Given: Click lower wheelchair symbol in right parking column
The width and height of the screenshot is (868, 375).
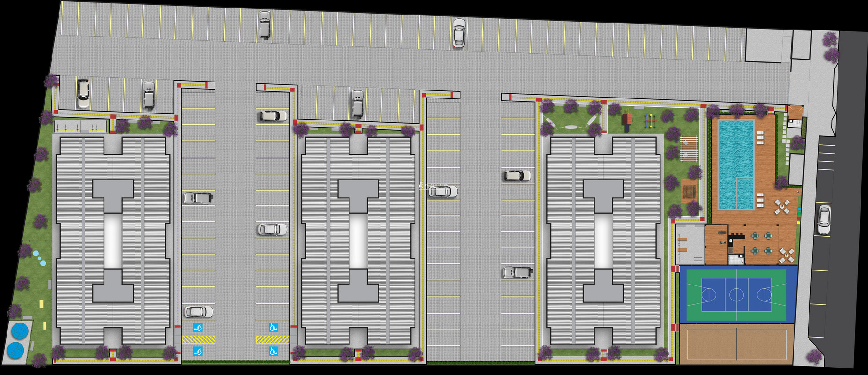Looking at the screenshot, I should [273, 351].
